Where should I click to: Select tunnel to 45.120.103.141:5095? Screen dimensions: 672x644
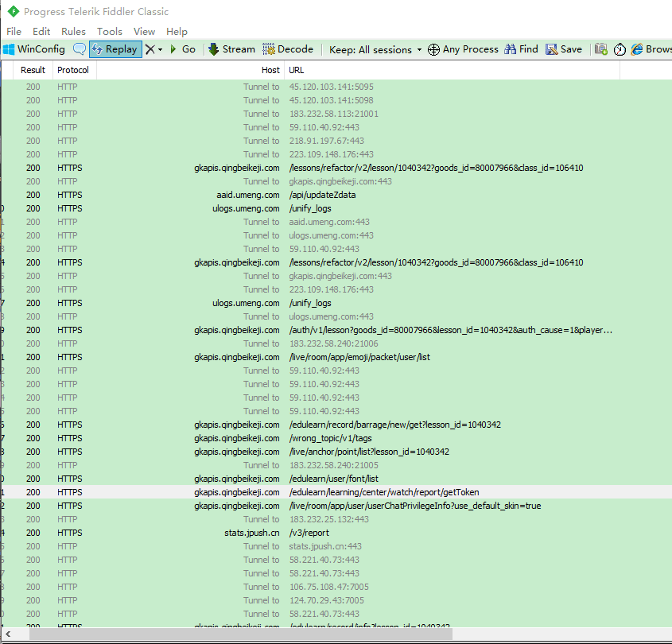337,87
